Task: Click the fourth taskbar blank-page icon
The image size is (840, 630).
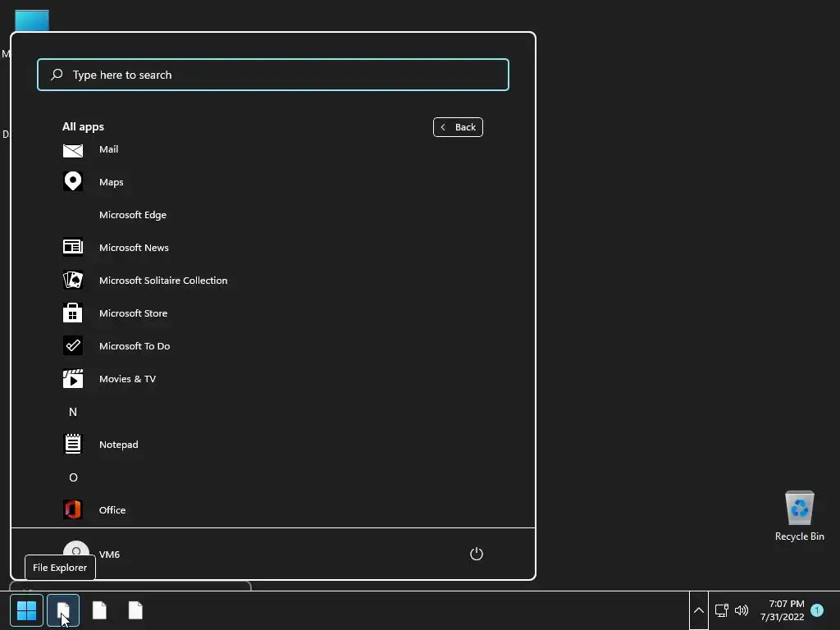Action: [135, 610]
